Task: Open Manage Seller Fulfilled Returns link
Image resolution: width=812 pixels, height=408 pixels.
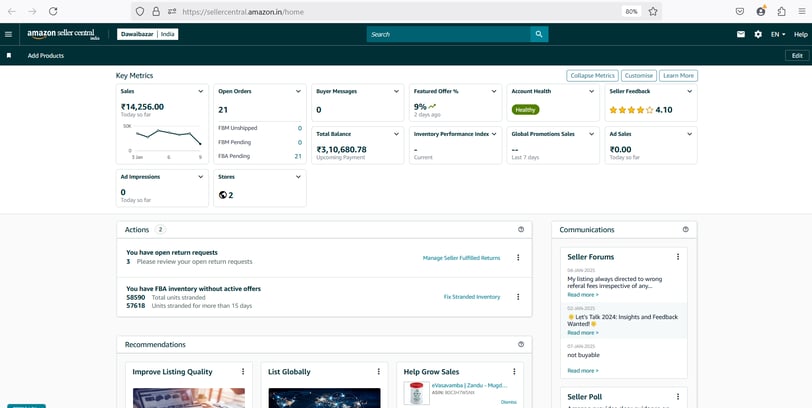Action: click(x=461, y=258)
